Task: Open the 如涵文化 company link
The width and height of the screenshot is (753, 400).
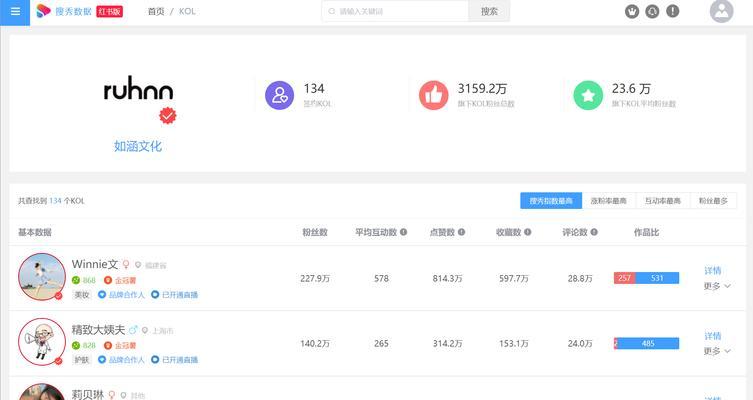Action: coord(138,146)
